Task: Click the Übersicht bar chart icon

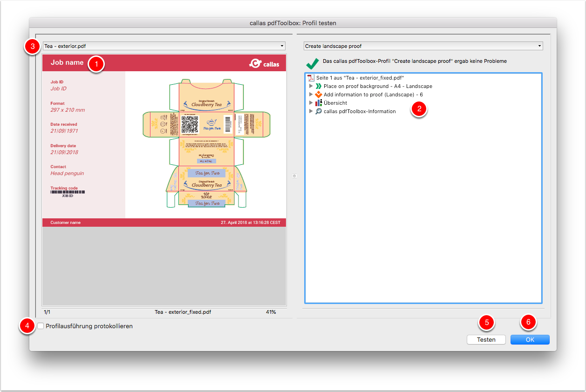Action: click(x=319, y=103)
